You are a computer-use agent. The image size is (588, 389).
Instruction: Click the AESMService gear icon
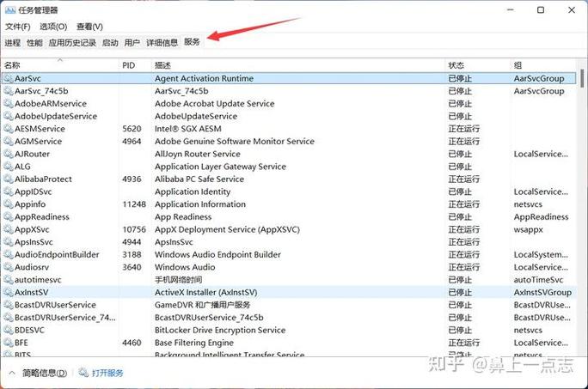[9, 129]
